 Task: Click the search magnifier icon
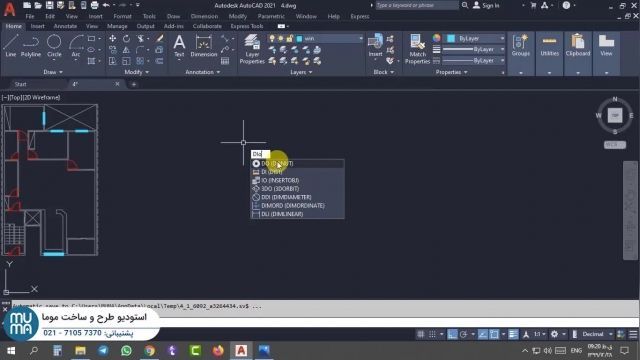coord(464,5)
